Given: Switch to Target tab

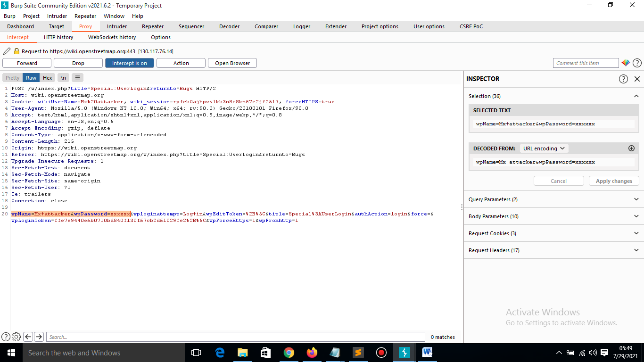Looking at the screenshot, I should coord(57,26).
